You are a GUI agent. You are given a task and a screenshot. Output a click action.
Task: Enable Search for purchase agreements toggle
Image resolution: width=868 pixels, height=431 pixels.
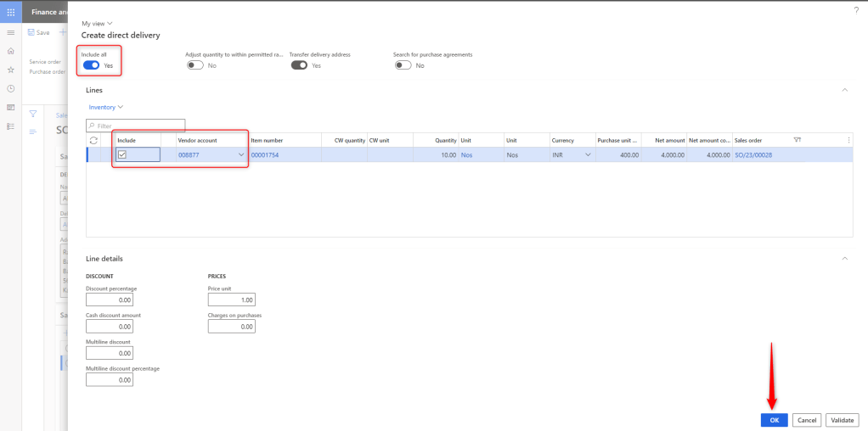[403, 65]
